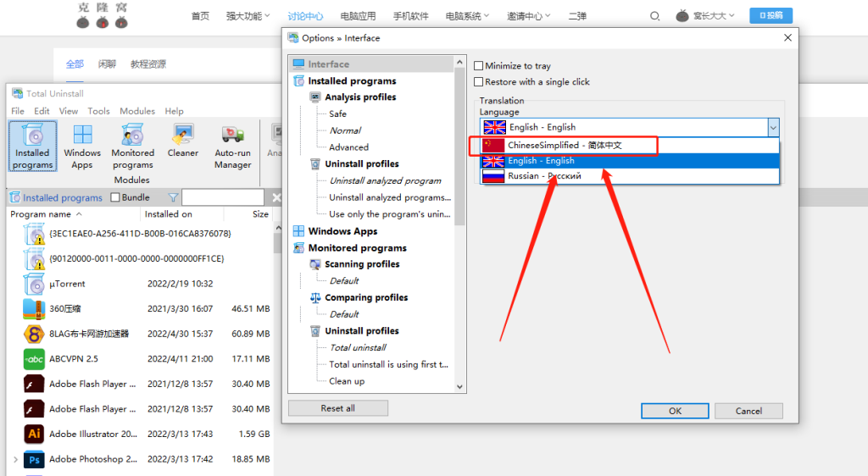This screenshot has width=868, height=476.
Task: Click the Cancel button
Action: (748, 411)
